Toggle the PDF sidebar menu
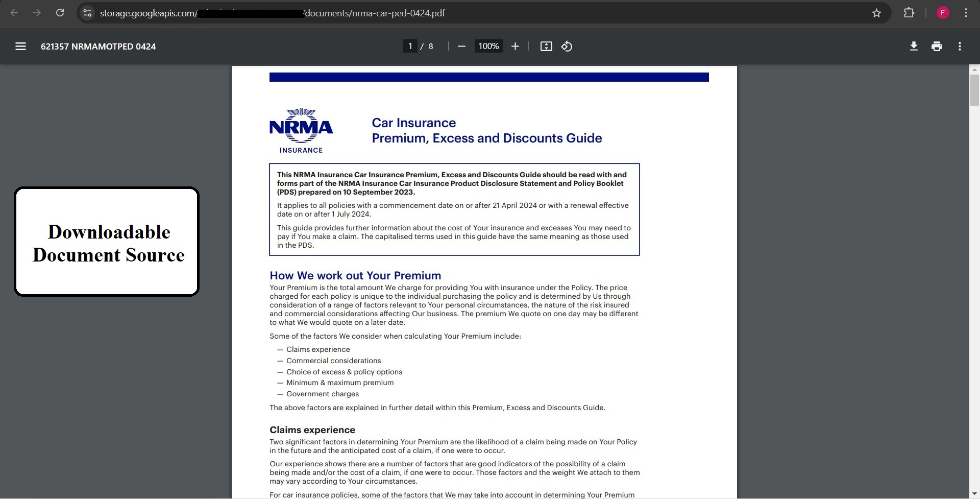This screenshot has height=499, width=980. (20, 46)
